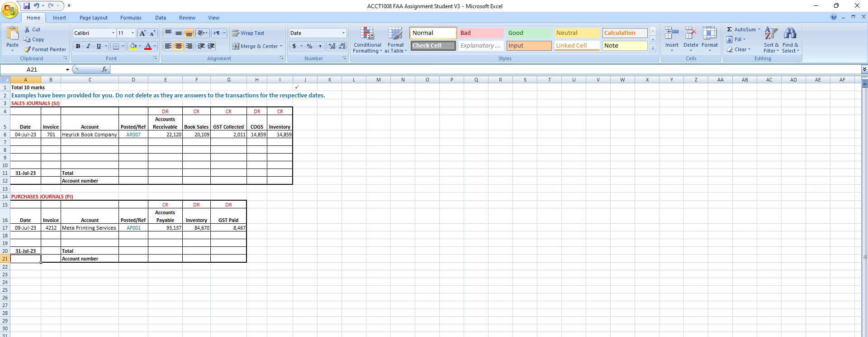Viewport: 868px width, 337px height.
Task: Switch to the Formulas tab
Action: [x=131, y=18]
